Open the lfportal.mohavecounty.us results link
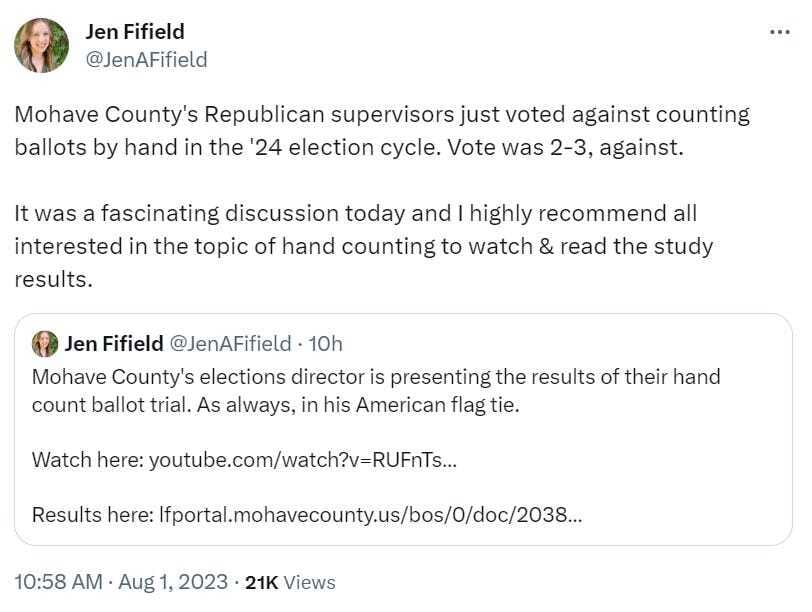This screenshot has width=812, height=612. (x=370, y=515)
